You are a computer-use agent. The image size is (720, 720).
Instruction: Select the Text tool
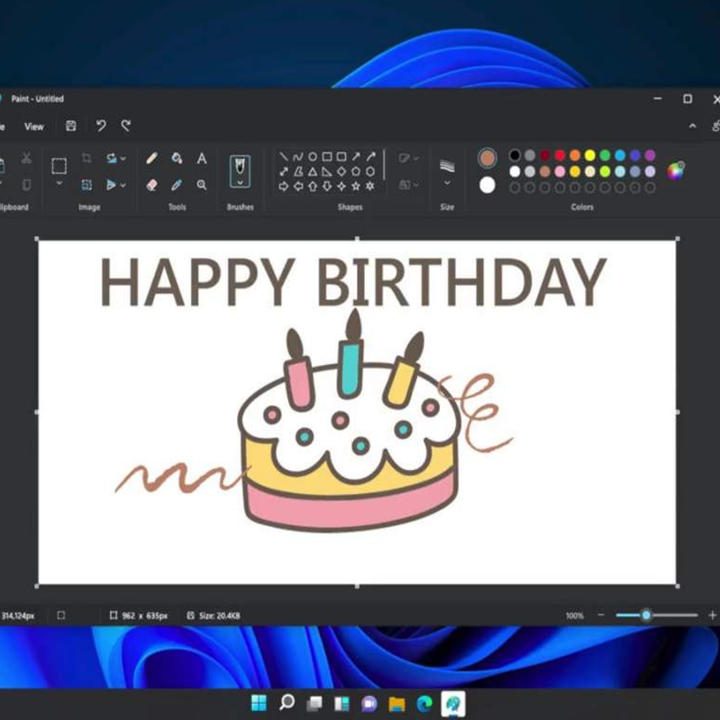pos(202,158)
